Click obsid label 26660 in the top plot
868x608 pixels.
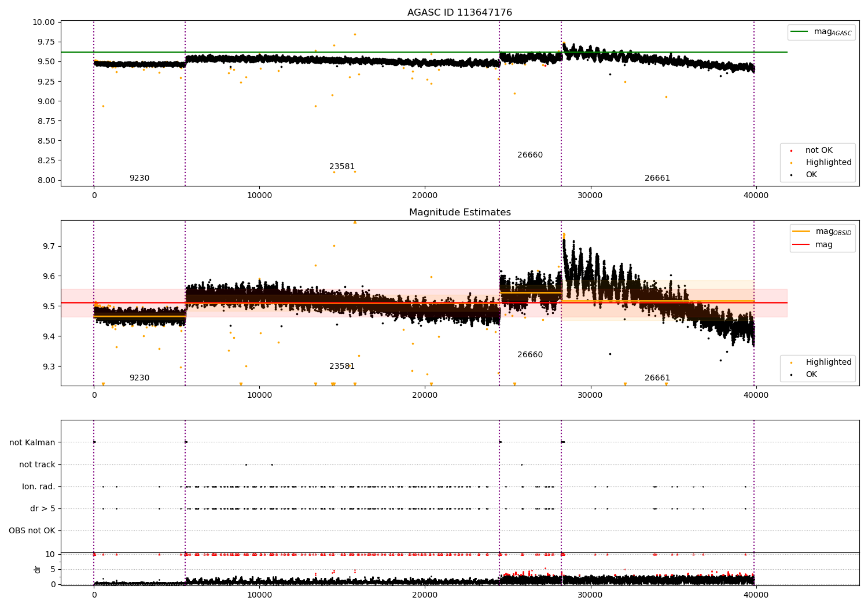(530, 155)
